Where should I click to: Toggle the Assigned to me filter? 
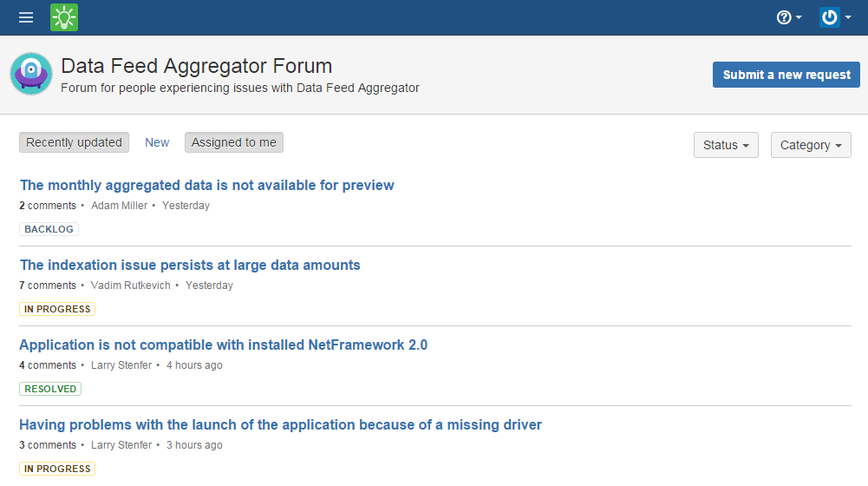coord(233,142)
